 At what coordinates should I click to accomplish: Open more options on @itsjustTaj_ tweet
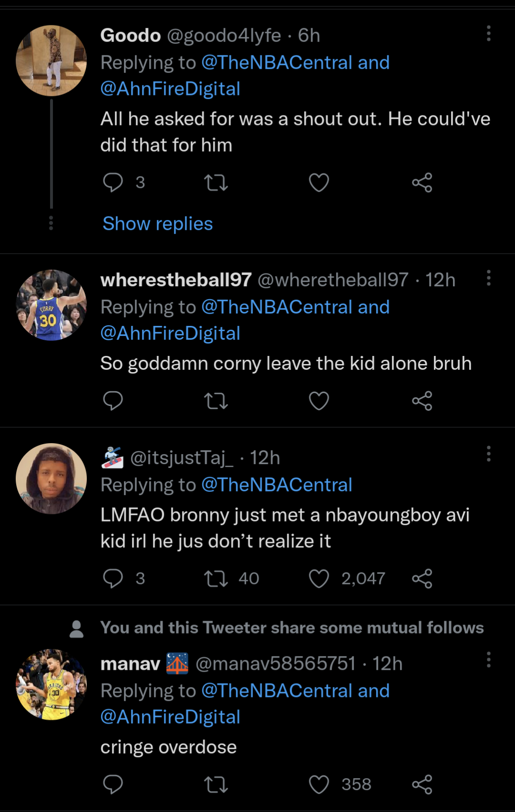click(x=488, y=454)
